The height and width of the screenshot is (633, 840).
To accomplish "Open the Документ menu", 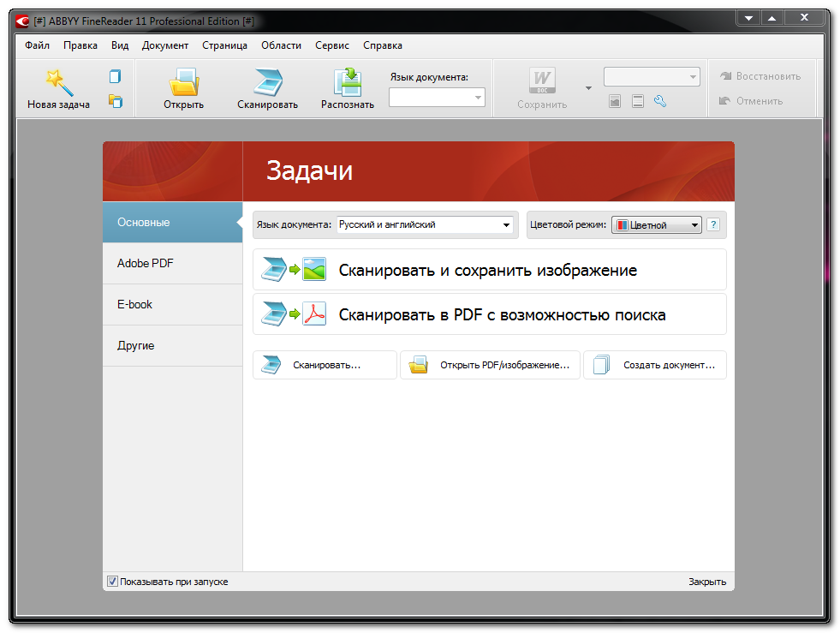I will tap(165, 45).
